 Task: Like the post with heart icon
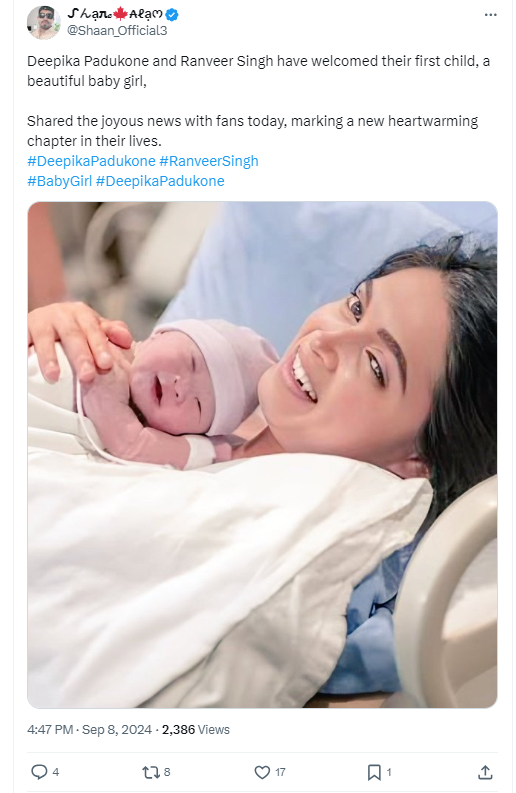[x=262, y=772]
